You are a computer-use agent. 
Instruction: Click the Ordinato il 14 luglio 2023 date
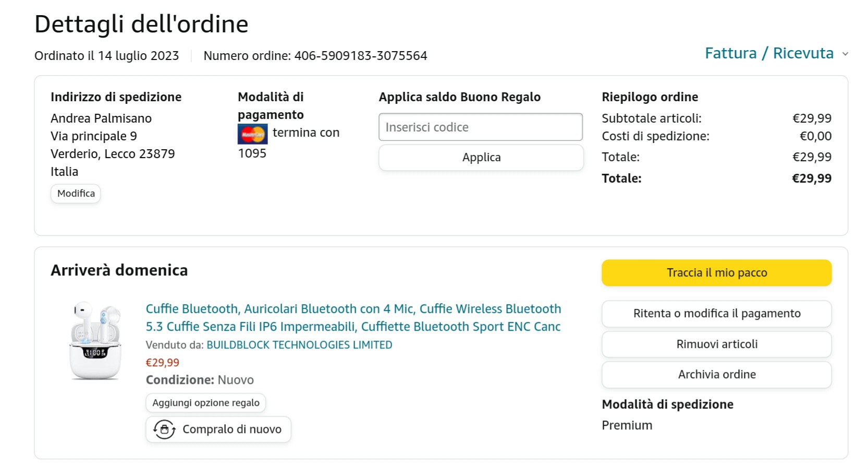[106, 56]
